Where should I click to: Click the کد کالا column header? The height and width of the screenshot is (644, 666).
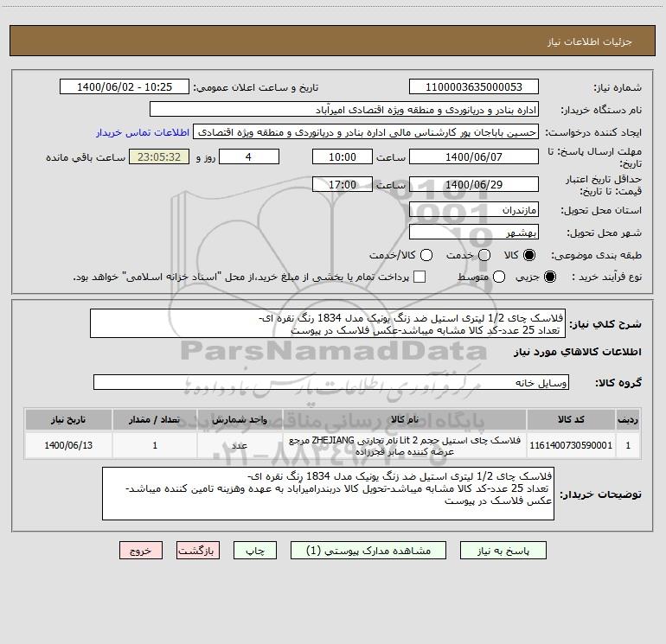[x=571, y=420]
